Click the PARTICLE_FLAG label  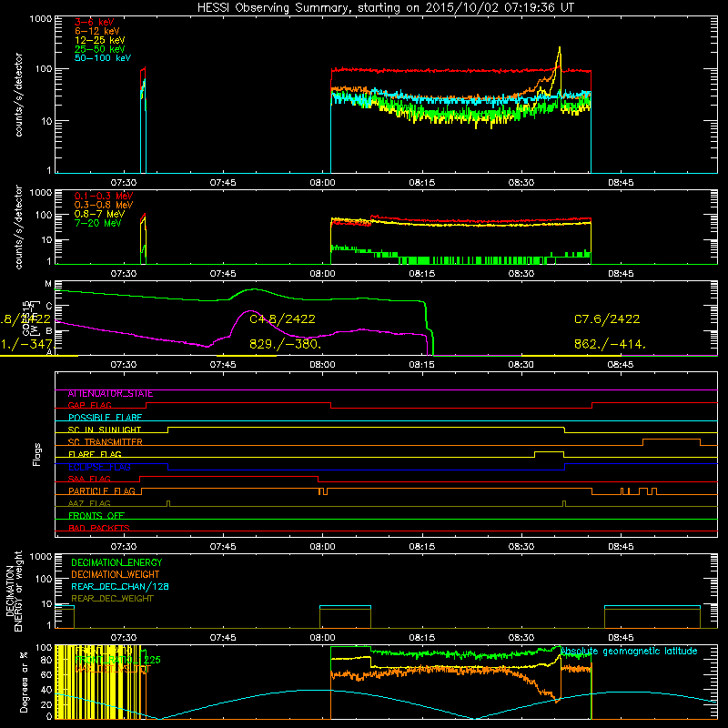pyautogui.click(x=102, y=491)
